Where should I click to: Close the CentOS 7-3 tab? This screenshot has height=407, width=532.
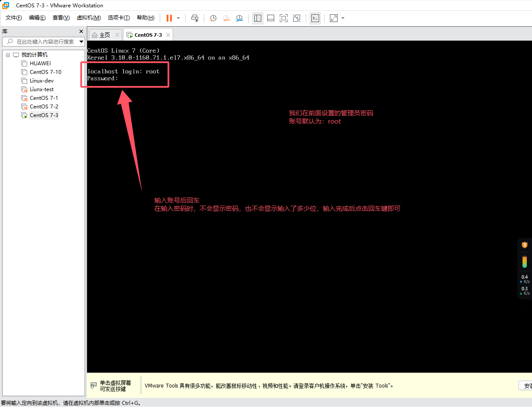(x=168, y=35)
